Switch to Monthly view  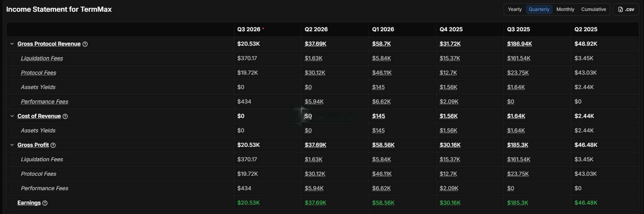pyautogui.click(x=565, y=9)
